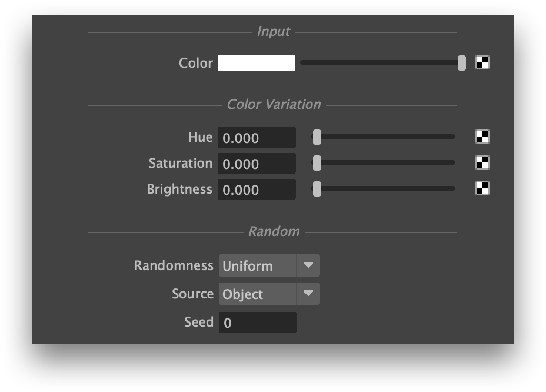Viewport: 546px width, 392px height.
Task: Click the checker map icon for Brightness
Action: tap(482, 189)
